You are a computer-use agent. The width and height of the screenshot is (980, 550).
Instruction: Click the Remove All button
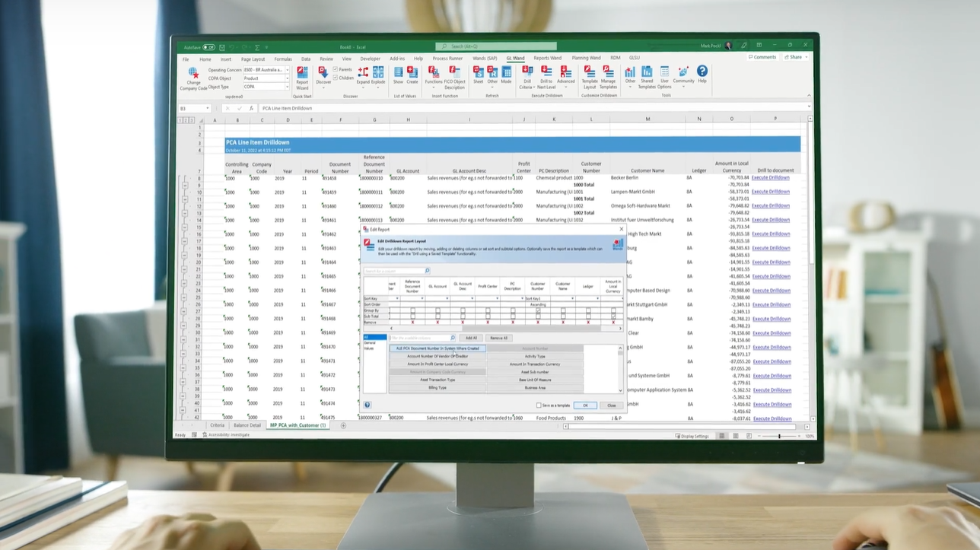pyautogui.click(x=498, y=338)
